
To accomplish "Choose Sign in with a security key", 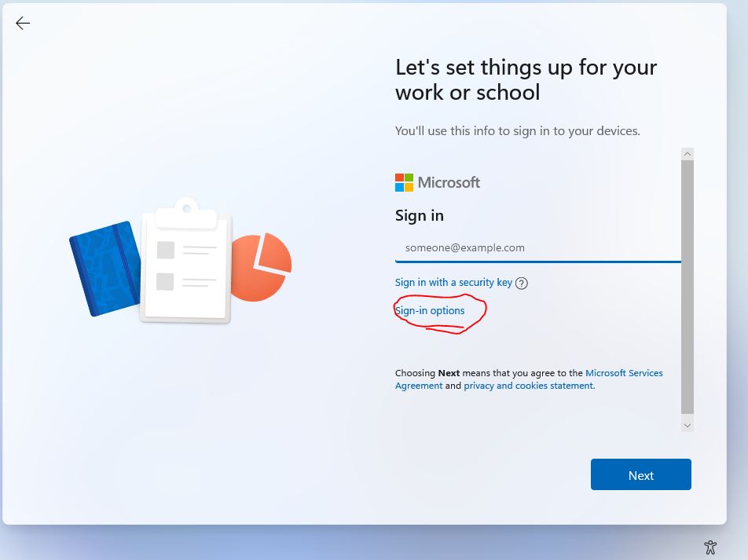I will pos(453,282).
